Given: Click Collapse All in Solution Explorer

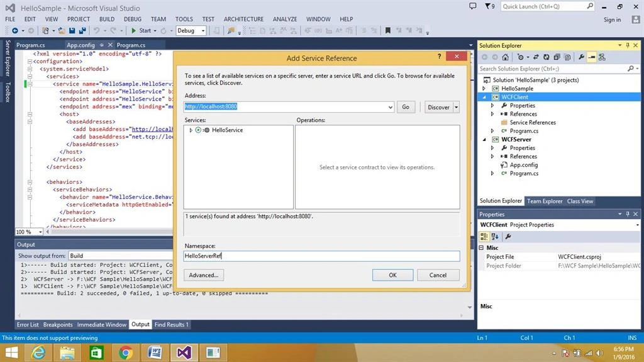Looking at the screenshot, I should [557, 57].
